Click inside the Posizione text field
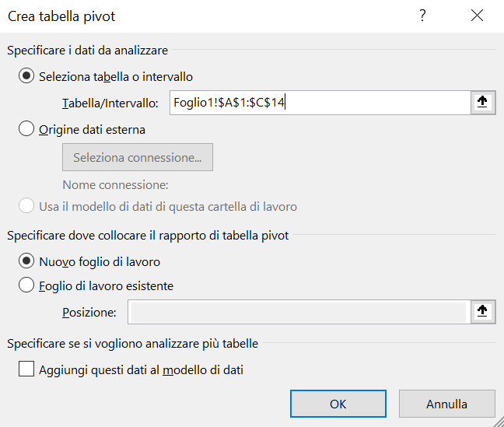 pyautogui.click(x=299, y=312)
